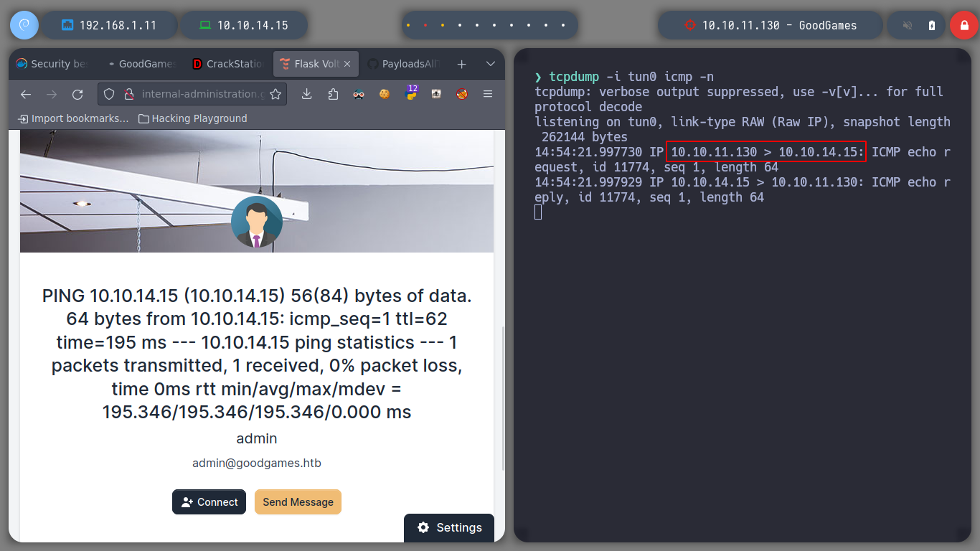Click the red crossed-out circle extension icon

click(x=462, y=94)
